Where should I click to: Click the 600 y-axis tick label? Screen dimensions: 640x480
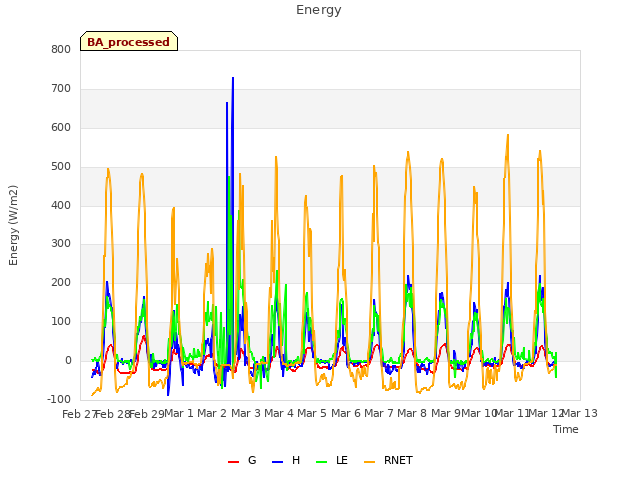[x=61, y=127]
